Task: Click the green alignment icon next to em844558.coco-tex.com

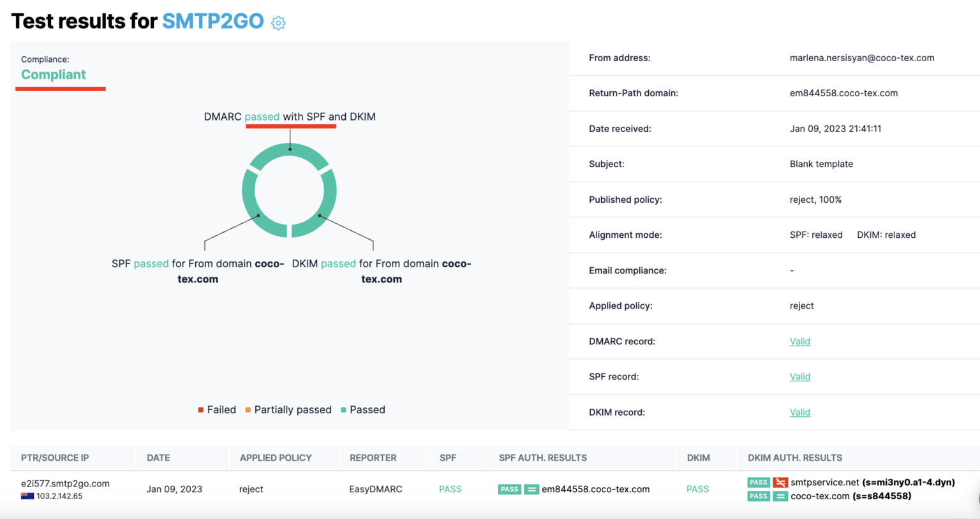Action: tap(531, 489)
